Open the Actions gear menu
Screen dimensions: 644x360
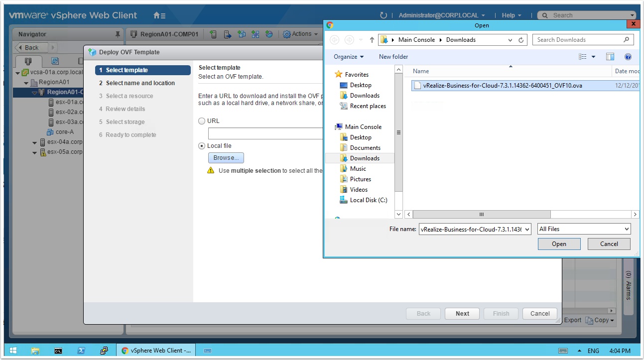point(300,34)
